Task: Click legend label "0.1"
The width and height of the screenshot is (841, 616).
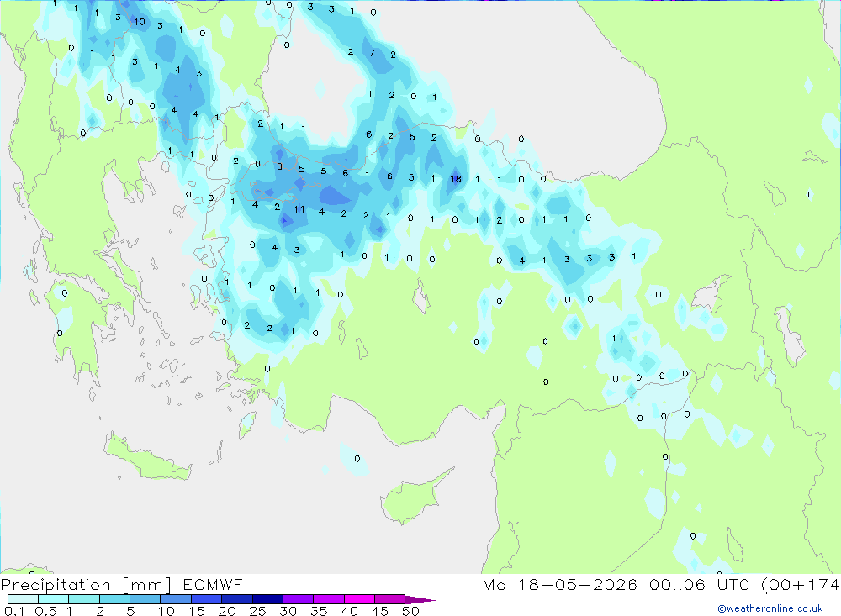Action: (x=14, y=611)
